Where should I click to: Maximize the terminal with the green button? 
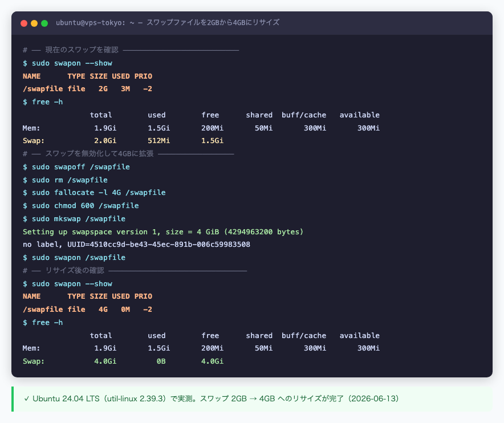[44, 23]
